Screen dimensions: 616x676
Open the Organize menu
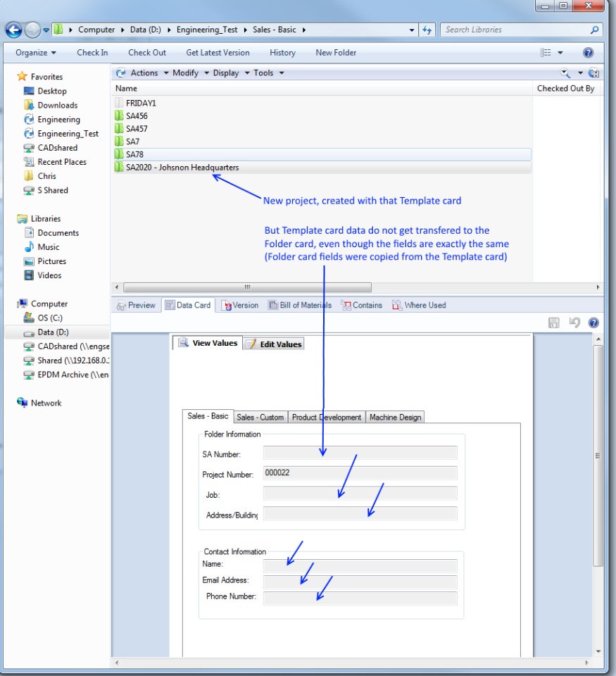36,53
